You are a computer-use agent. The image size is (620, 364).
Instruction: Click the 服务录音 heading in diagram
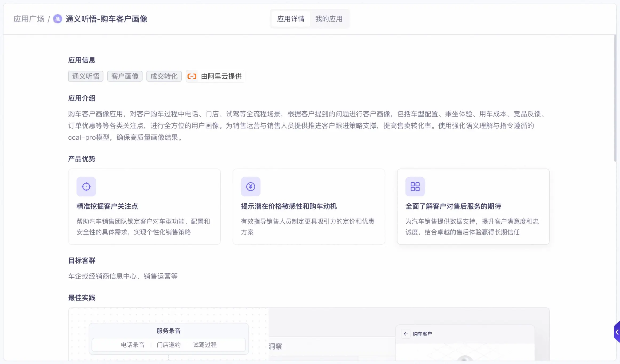[169, 331]
